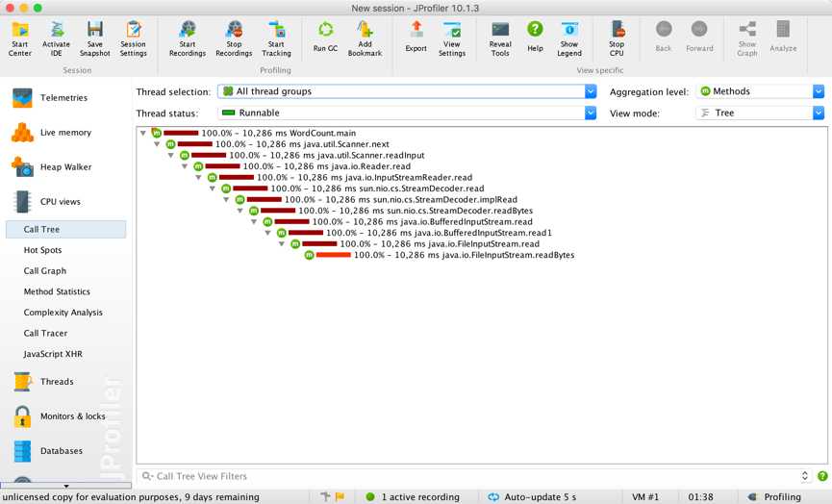This screenshot has width=832, height=504.
Task: Click the Auto-update 5 s status
Action: 532,497
